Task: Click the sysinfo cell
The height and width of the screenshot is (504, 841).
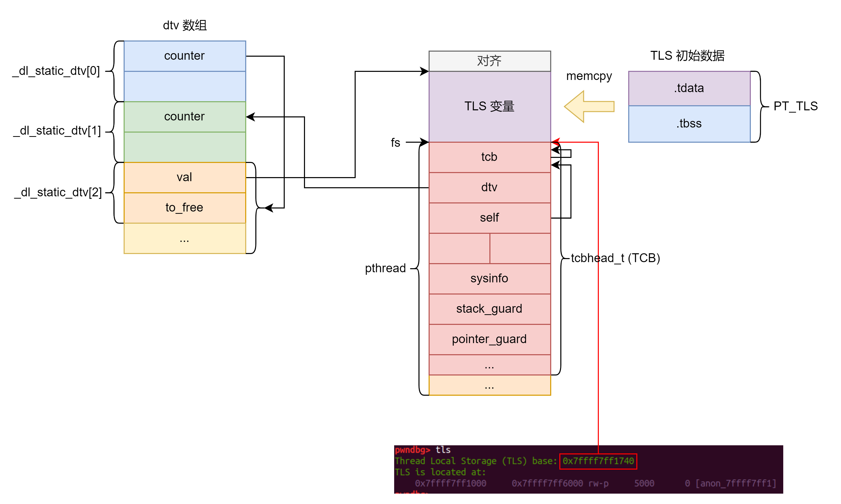Action: 489,279
